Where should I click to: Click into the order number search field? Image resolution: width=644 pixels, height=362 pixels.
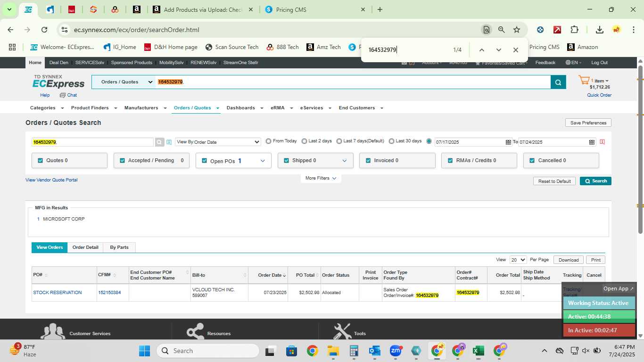(x=92, y=142)
